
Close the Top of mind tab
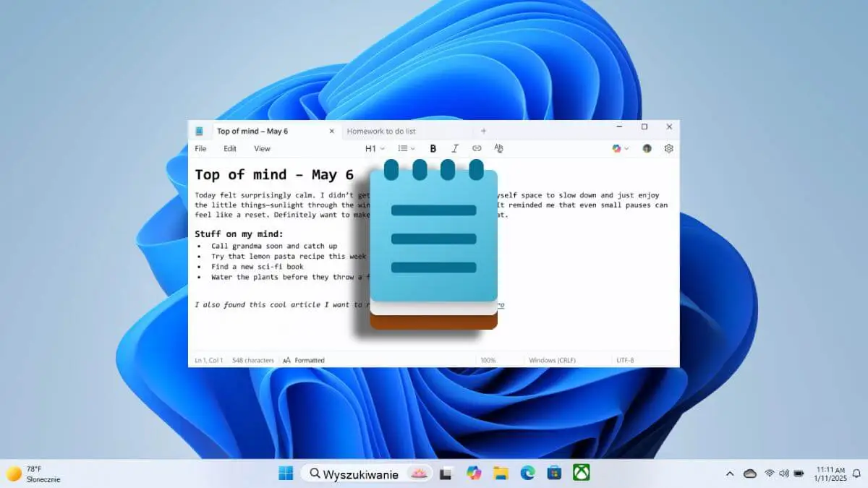click(x=332, y=131)
